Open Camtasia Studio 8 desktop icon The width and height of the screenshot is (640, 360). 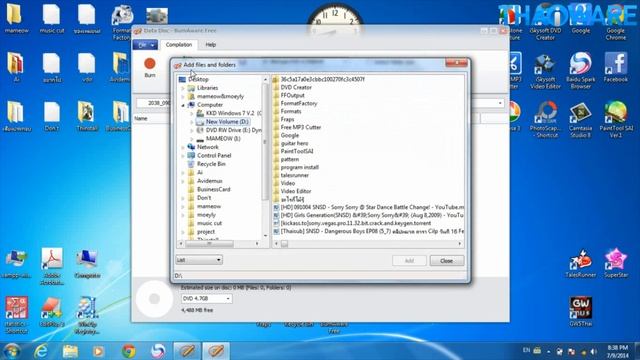[580, 120]
